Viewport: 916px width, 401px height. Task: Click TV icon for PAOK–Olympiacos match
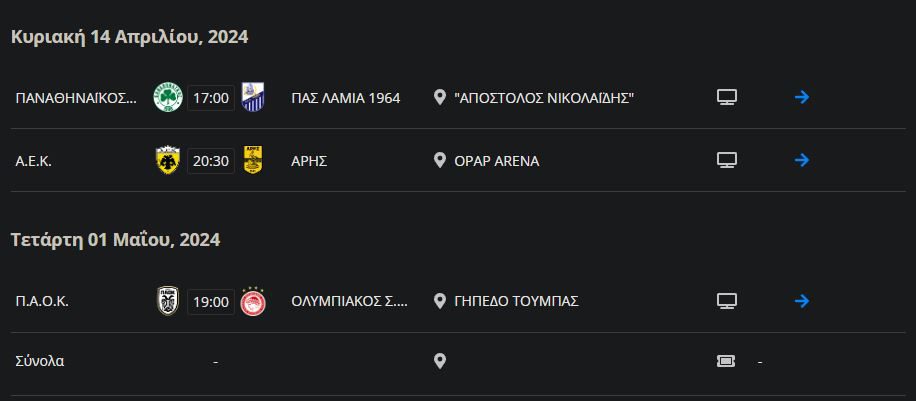(727, 301)
